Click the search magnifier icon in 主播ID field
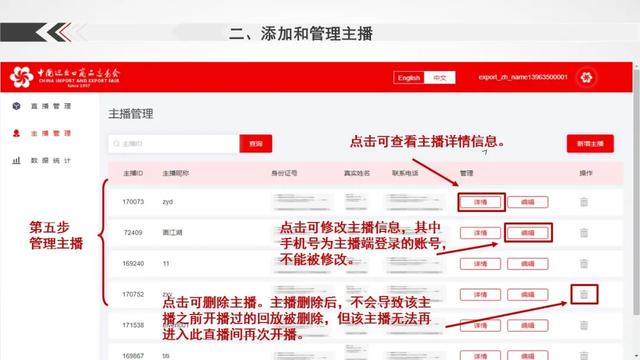Image resolution: width=640 pixels, height=360 pixels. pyautogui.click(x=116, y=144)
